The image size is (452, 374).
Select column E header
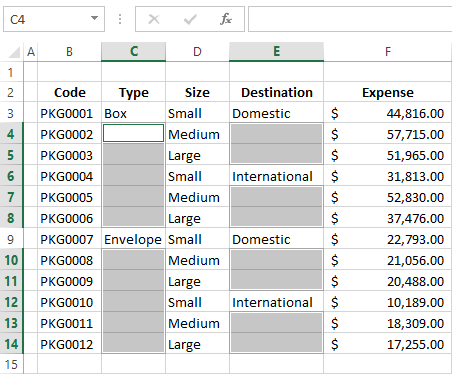tap(276, 51)
